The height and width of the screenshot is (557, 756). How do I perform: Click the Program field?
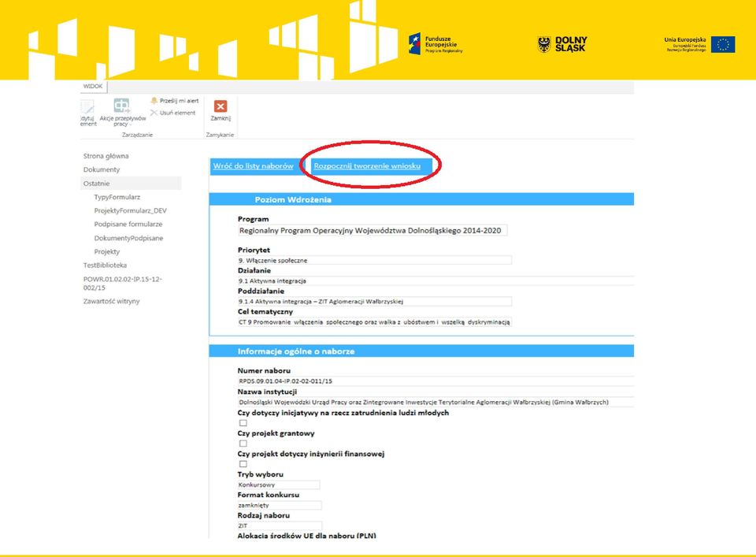[x=372, y=231]
